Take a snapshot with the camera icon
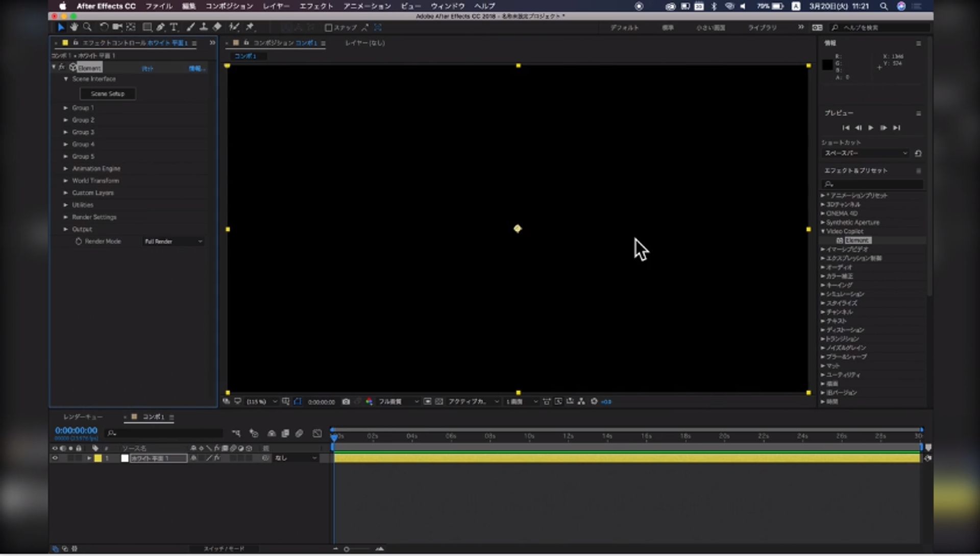This screenshot has height=556, width=980. click(346, 402)
